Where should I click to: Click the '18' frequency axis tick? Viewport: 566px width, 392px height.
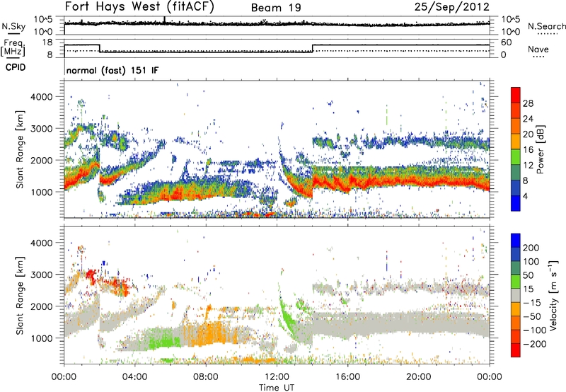(48, 42)
